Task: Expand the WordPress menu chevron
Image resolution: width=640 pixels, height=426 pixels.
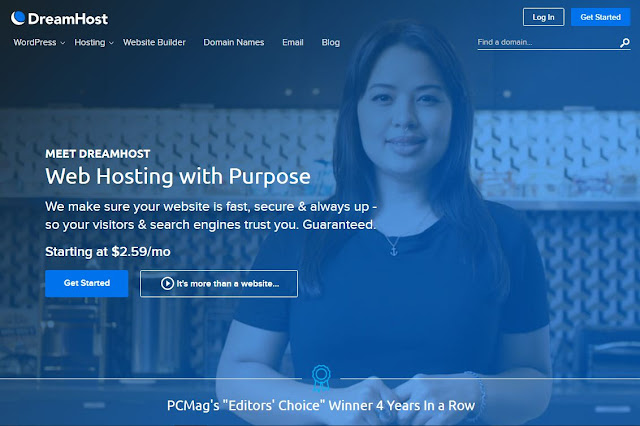Action: [x=62, y=43]
